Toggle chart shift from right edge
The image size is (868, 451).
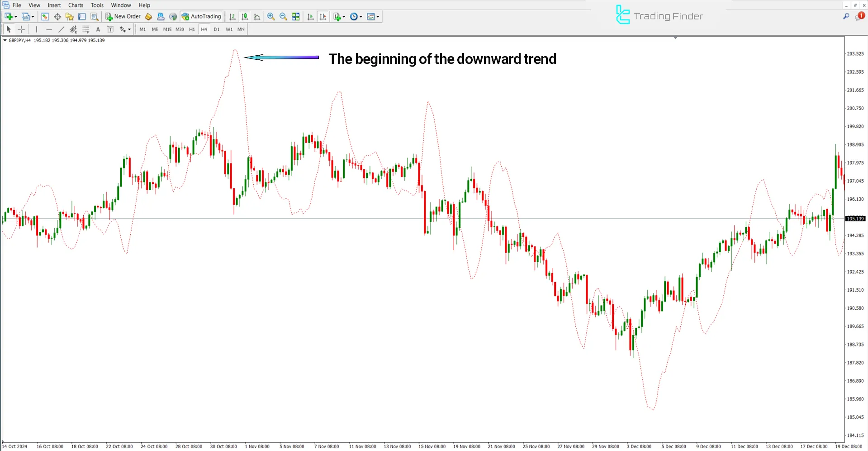tap(323, 17)
